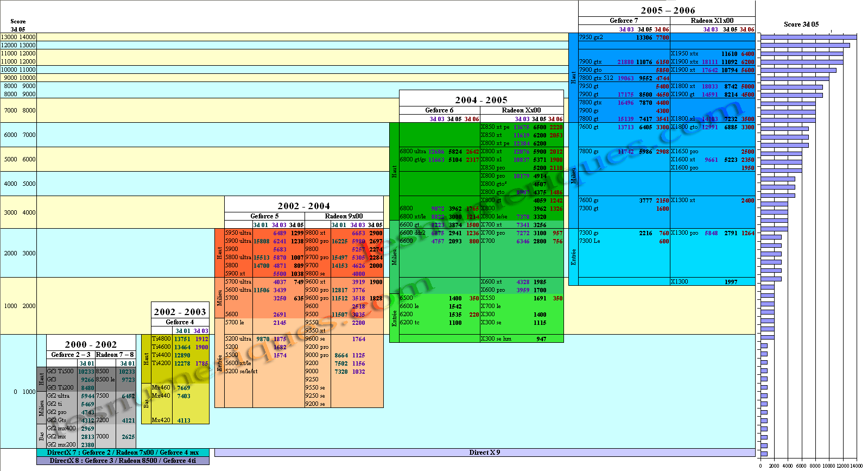Select the "X1800 gto" card entry

point(684,127)
